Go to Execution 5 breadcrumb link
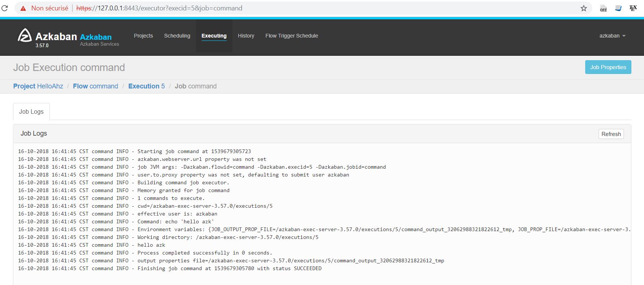 coord(146,86)
